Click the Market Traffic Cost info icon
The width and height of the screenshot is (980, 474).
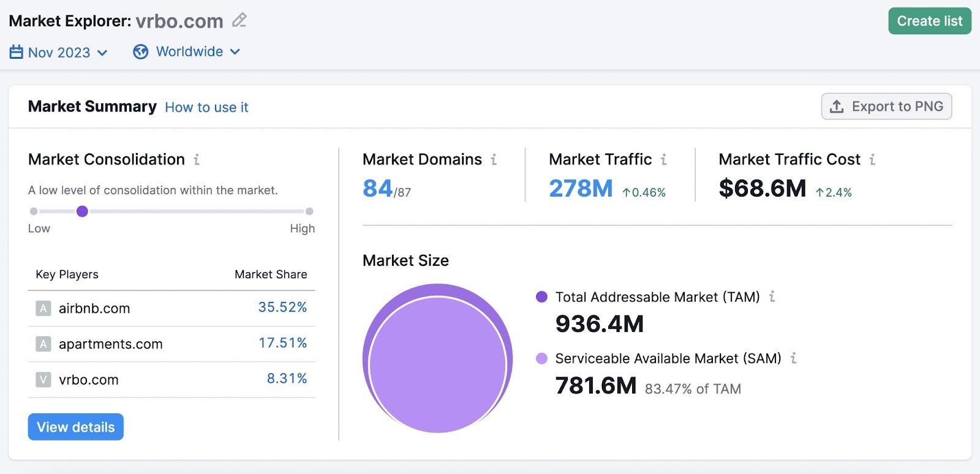(x=872, y=160)
